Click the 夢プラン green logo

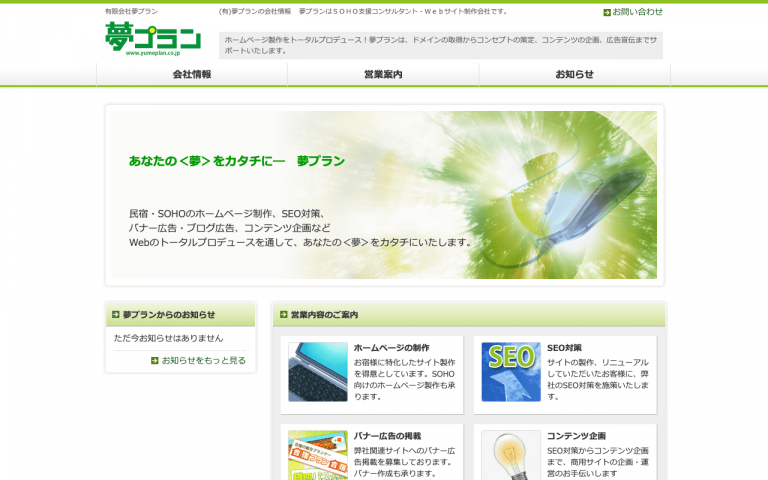click(x=153, y=39)
